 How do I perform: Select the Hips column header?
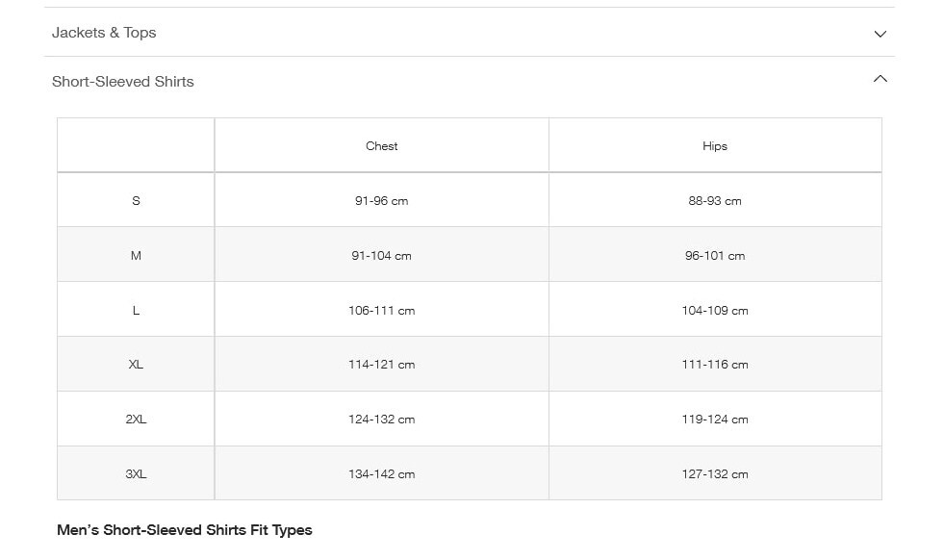click(715, 146)
